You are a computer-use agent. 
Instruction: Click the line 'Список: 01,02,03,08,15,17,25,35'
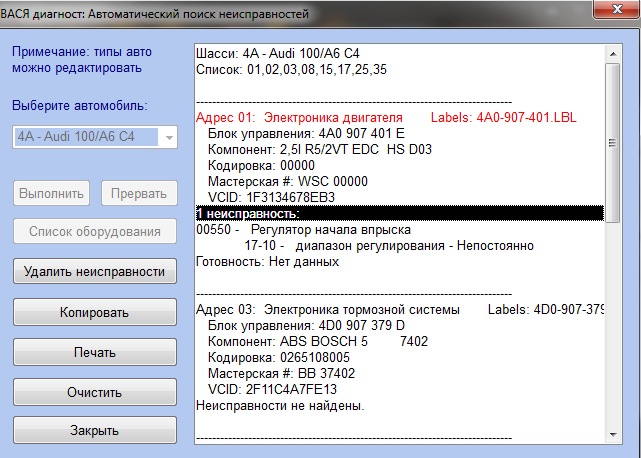point(291,70)
